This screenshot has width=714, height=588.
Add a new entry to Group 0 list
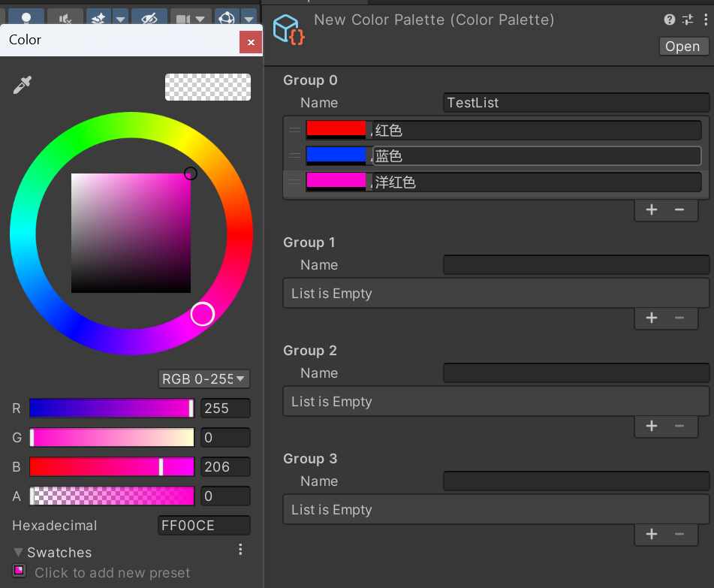(652, 210)
